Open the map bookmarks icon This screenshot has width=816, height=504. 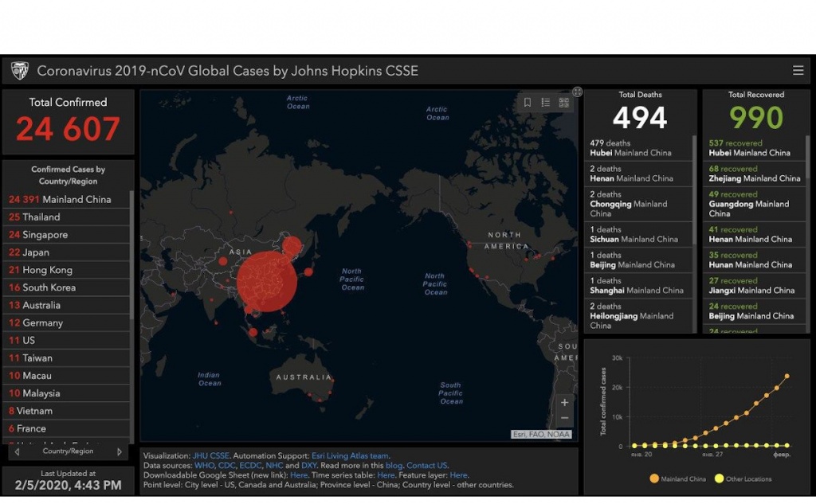(x=528, y=103)
